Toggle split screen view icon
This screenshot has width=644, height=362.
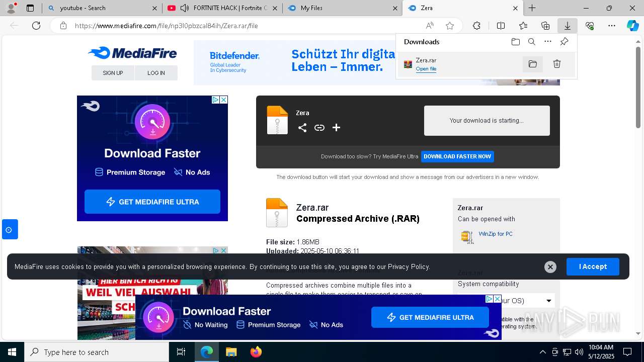coord(501,26)
